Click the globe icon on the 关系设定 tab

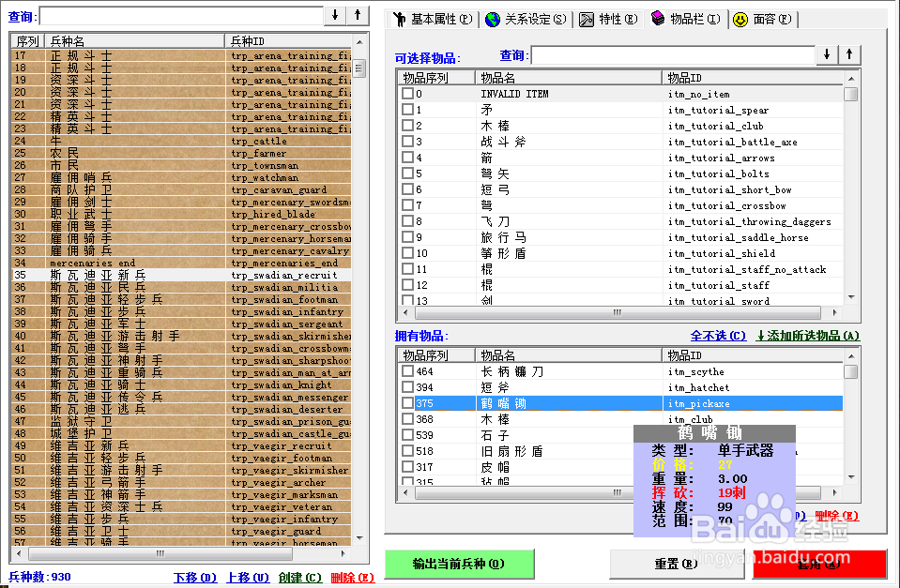(493, 20)
